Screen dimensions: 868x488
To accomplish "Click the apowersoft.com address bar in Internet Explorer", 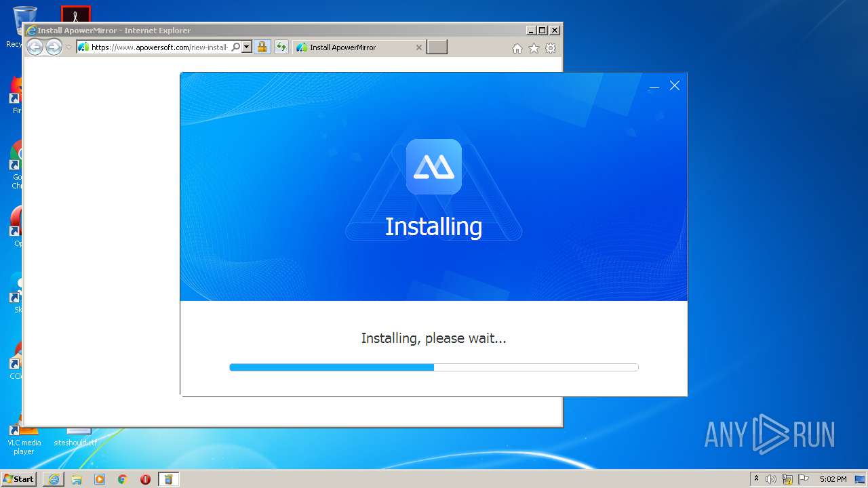I will click(x=160, y=47).
